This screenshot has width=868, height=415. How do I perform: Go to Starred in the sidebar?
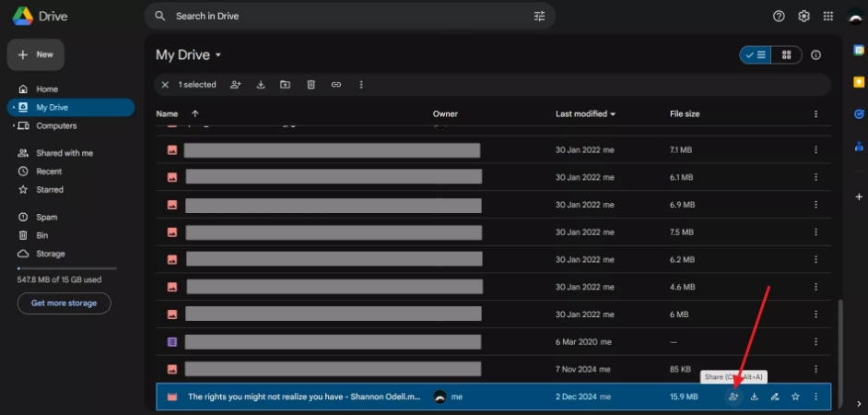click(x=50, y=190)
